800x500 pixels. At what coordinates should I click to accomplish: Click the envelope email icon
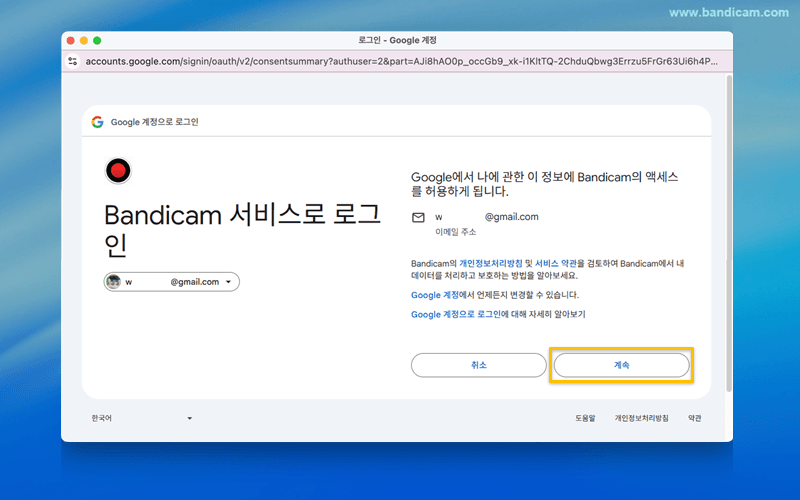[x=418, y=218]
